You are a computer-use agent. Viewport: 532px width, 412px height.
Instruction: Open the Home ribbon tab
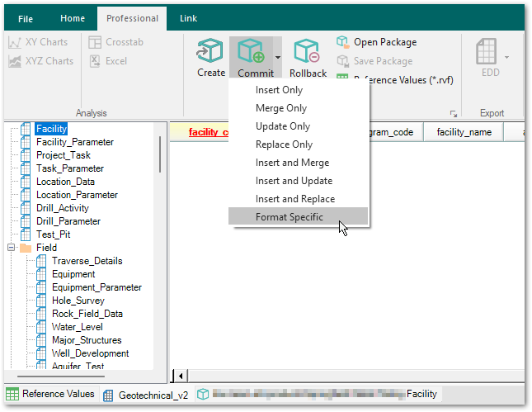point(73,18)
